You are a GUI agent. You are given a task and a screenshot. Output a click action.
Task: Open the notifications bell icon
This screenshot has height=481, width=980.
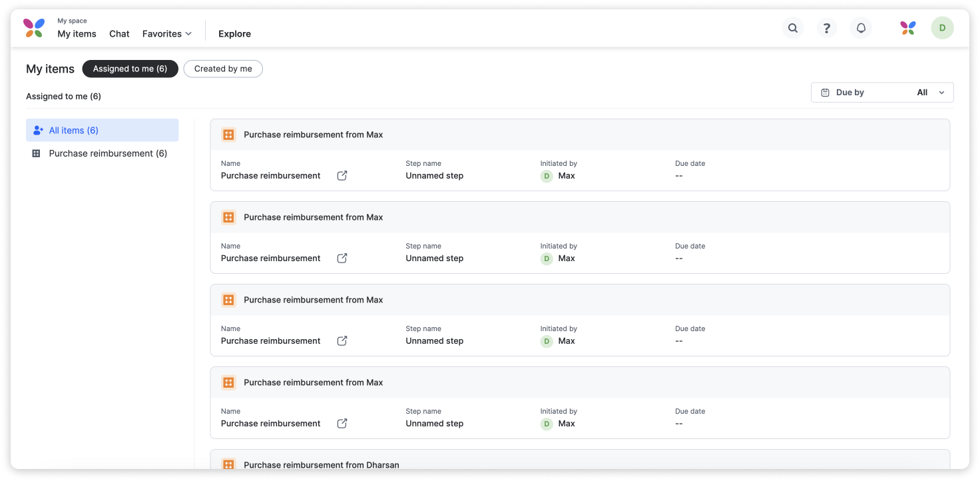(861, 28)
